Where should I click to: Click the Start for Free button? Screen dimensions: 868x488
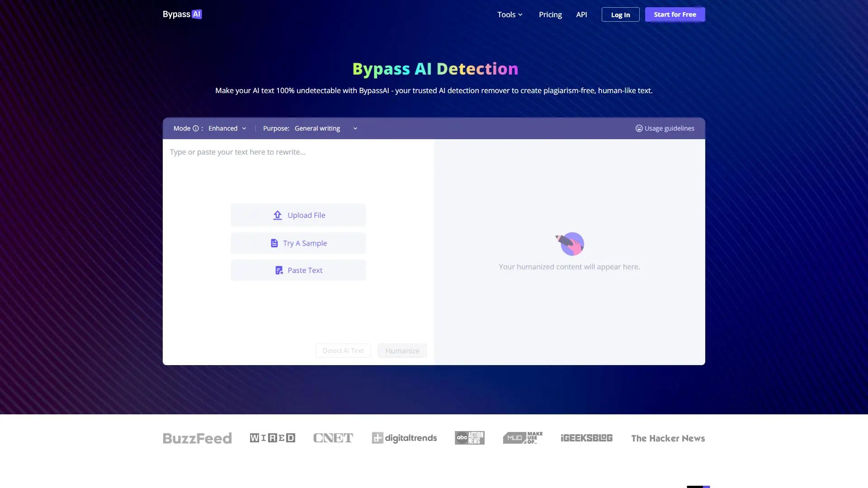click(x=675, y=14)
